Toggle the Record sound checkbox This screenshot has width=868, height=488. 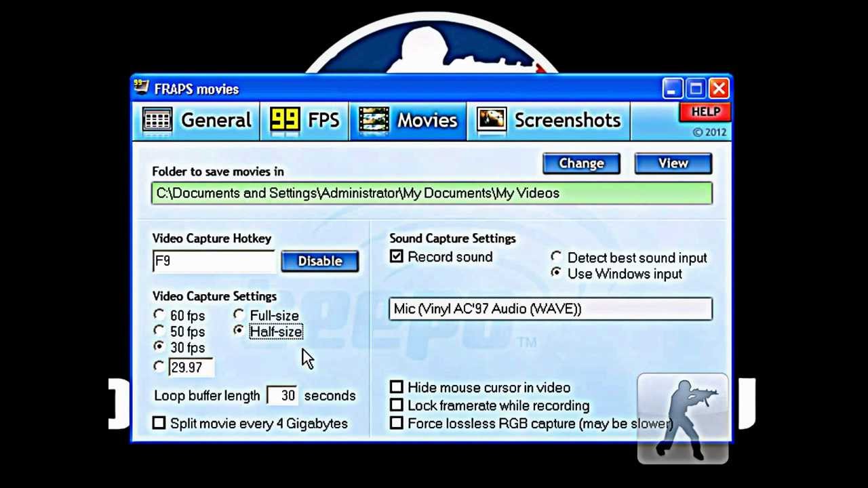pyautogui.click(x=397, y=257)
